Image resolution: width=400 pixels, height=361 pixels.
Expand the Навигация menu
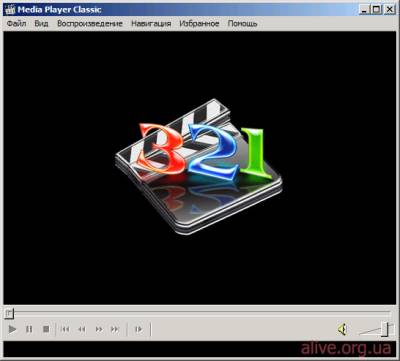click(151, 24)
